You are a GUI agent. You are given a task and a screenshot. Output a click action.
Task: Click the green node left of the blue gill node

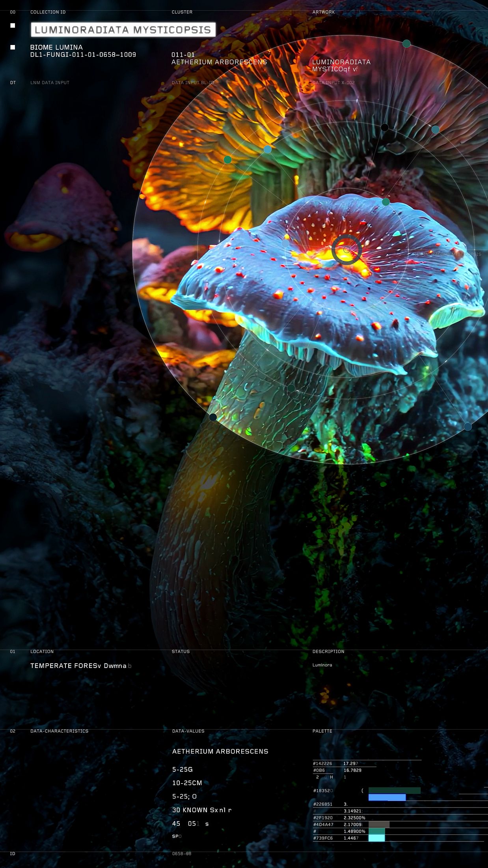227,159
